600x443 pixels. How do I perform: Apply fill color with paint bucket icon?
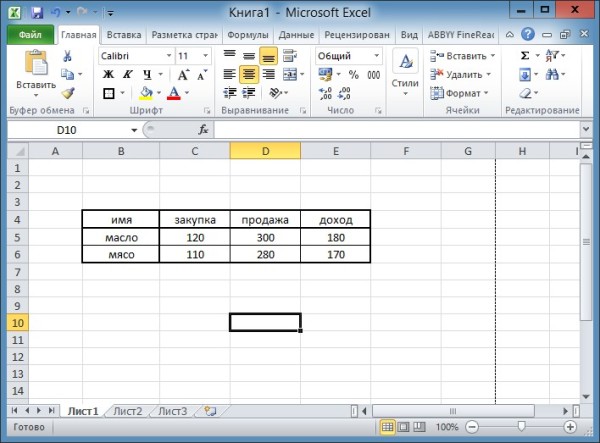pos(146,93)
